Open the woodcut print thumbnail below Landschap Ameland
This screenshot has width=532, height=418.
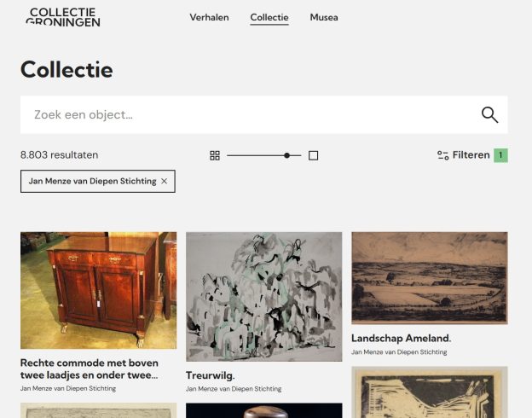pyautogui.click(x=429, y=392)
